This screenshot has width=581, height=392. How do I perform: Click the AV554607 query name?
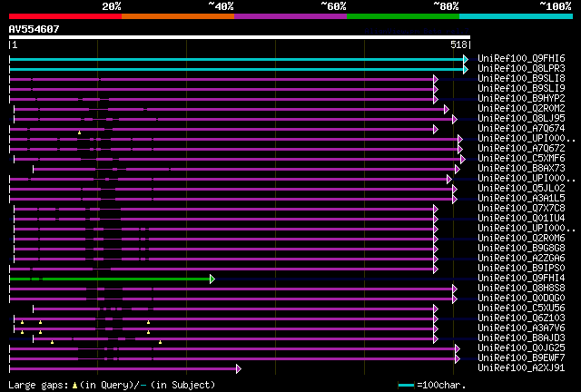click(34, 29)
